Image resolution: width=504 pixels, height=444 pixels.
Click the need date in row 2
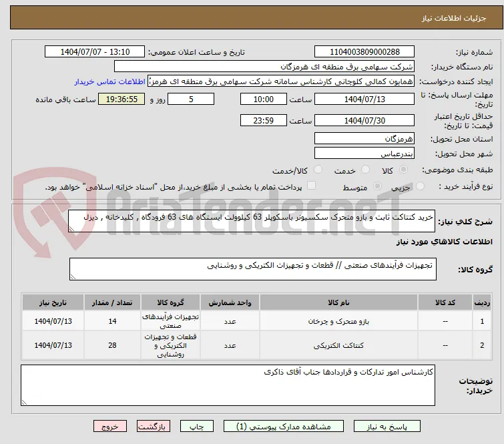(x=53, y=345)
